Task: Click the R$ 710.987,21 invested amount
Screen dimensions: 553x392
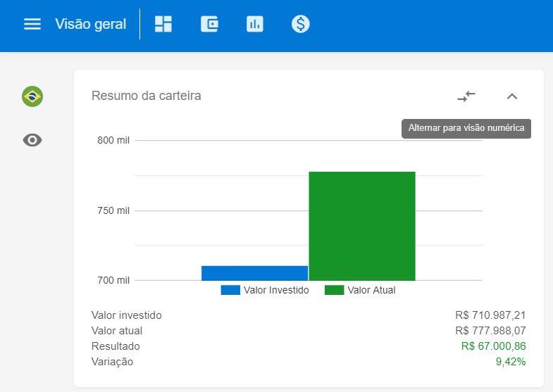Action: click(490, 315)
